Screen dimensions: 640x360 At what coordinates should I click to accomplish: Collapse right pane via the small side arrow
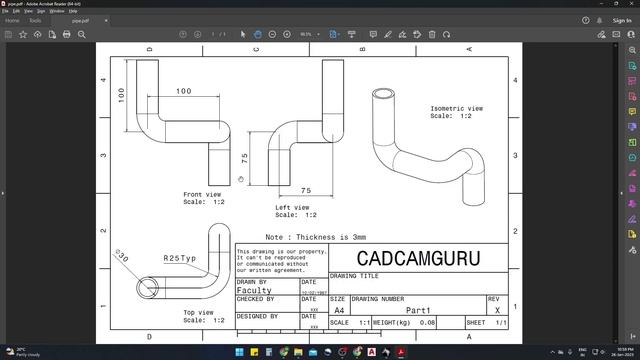click(622, 193)
